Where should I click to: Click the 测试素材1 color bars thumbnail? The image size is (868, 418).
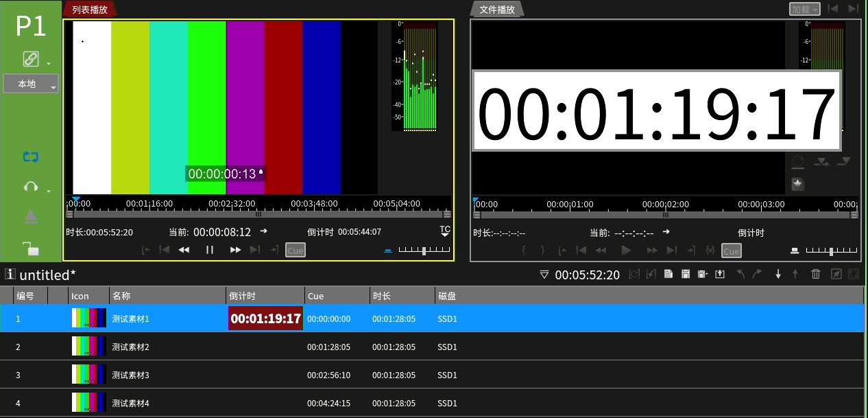coord(89,318)
